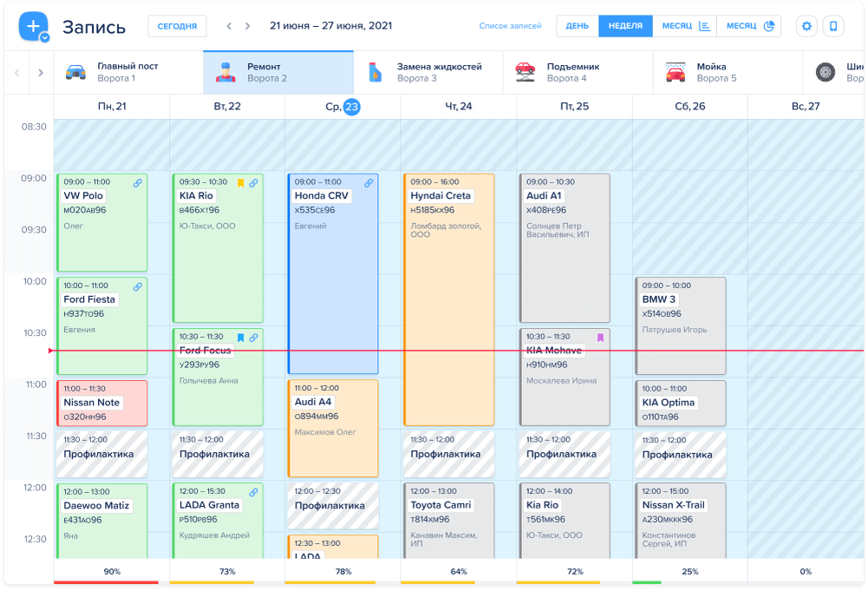Click the СЕГОДНЯ button
Viewport: 868px width, 591px height.
point(177,26)
